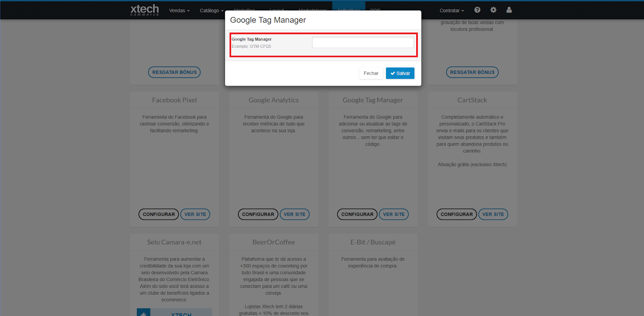This screenshot has width=644, height=316.
Task: Click CONFIGURAR under CartStack
Action: click(456, 214)
